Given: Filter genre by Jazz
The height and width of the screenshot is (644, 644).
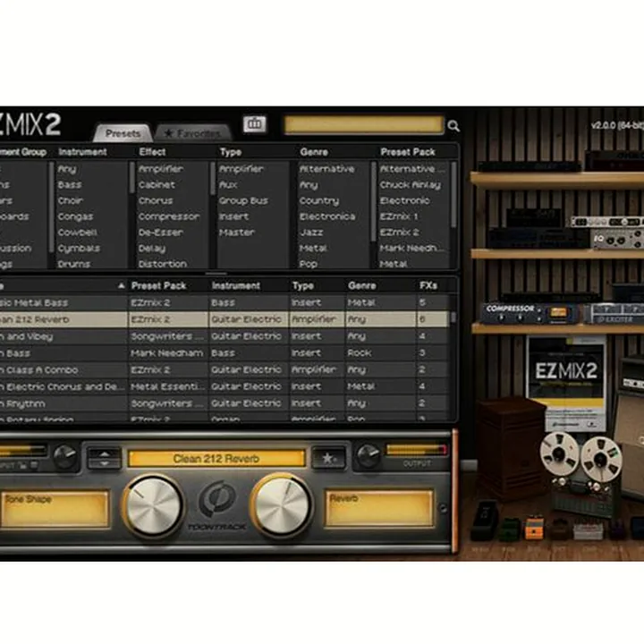Looking at the screenshot, I should [311, 233].
